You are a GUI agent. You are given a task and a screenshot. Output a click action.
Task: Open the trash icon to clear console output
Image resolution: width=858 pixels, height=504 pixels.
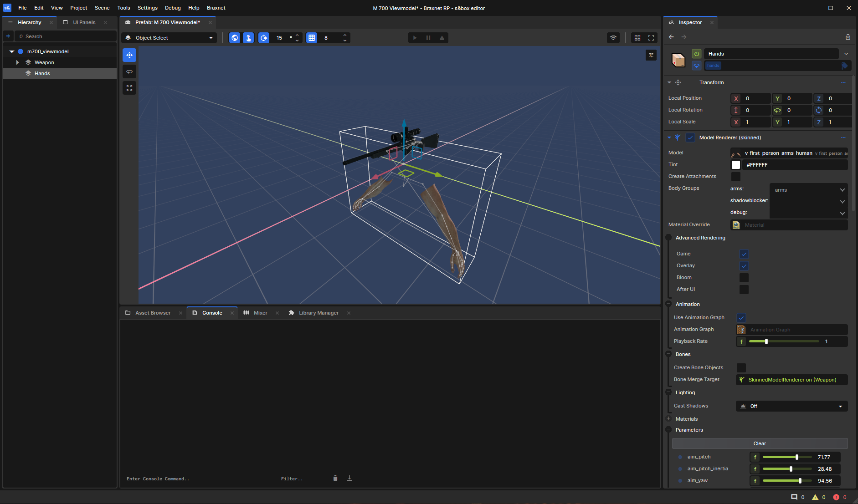click(x=335, y=478)
